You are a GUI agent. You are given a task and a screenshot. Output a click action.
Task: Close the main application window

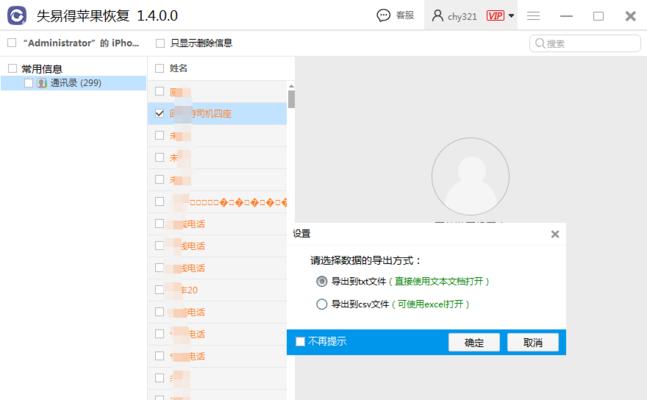point(630,16)
